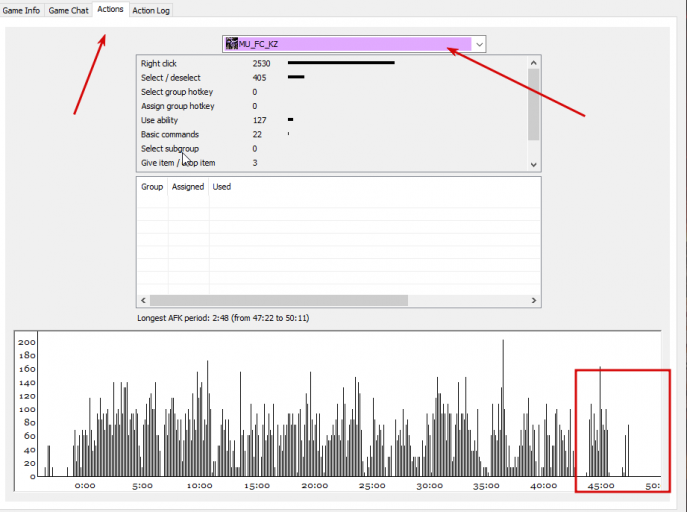The height and width of the screenshot is (512, 687).
Task: Select the 'Select / deselect' row
Action: 332,78
